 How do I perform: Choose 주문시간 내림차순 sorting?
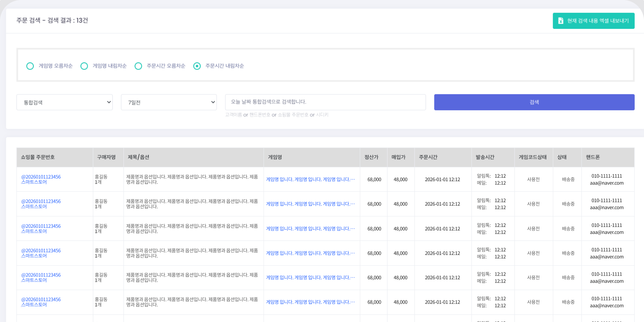[x=197, y=66]
